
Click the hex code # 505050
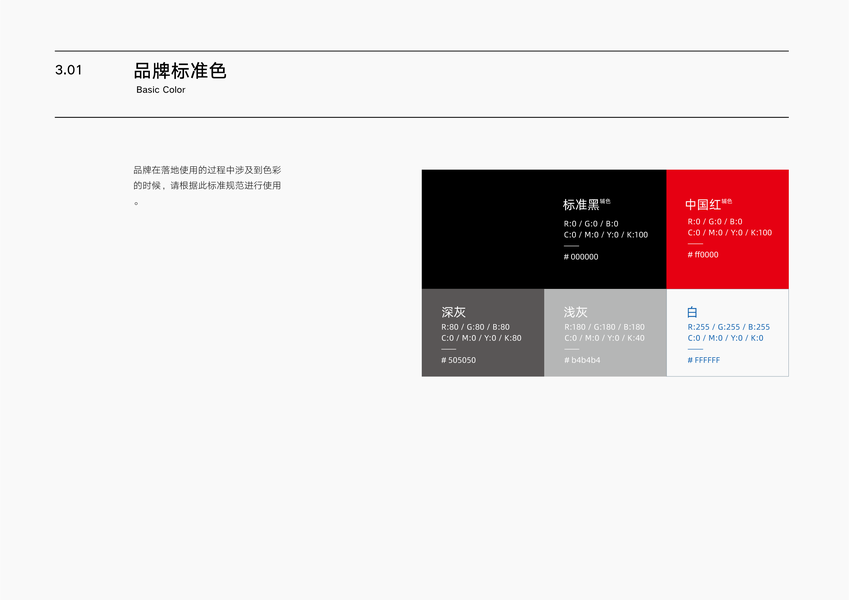(458, 360)
